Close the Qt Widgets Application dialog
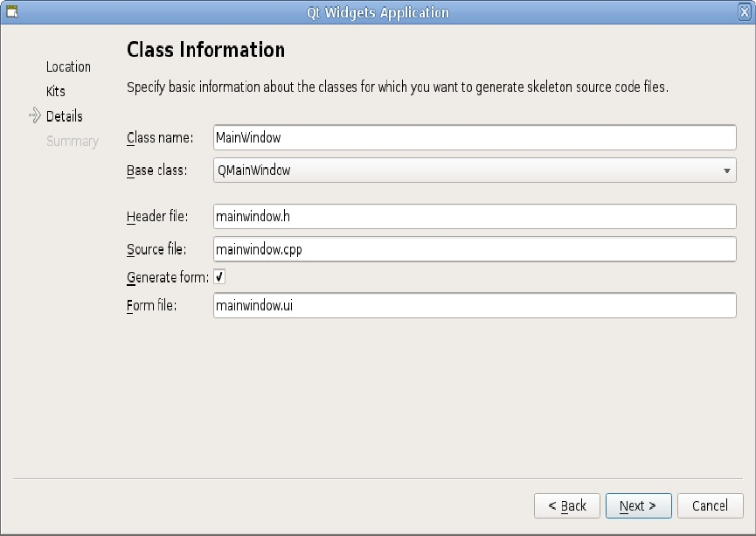 point(745,12)
